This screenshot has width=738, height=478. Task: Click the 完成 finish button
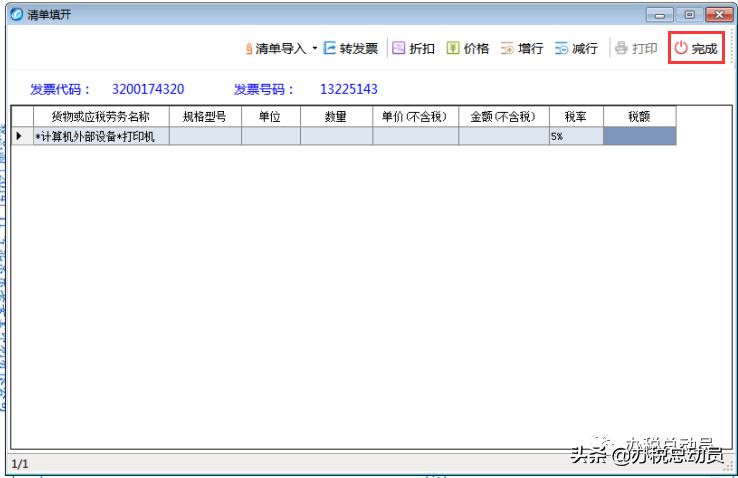pyautogui.click(x=696, y=48)
